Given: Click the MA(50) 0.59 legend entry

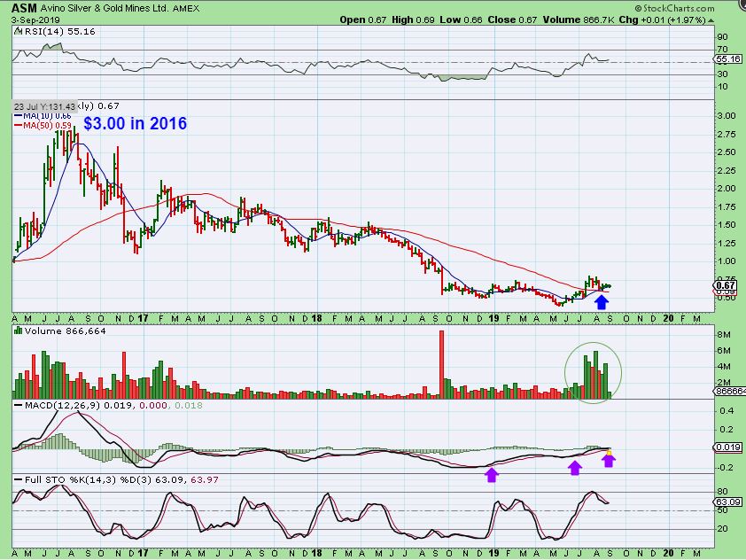Looking at the screenshot, I should (47, 126).
